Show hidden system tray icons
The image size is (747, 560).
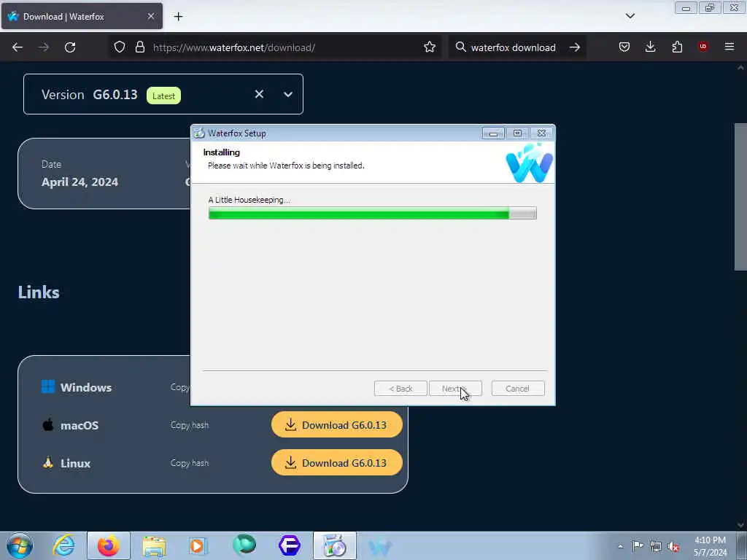click(620, 546)
